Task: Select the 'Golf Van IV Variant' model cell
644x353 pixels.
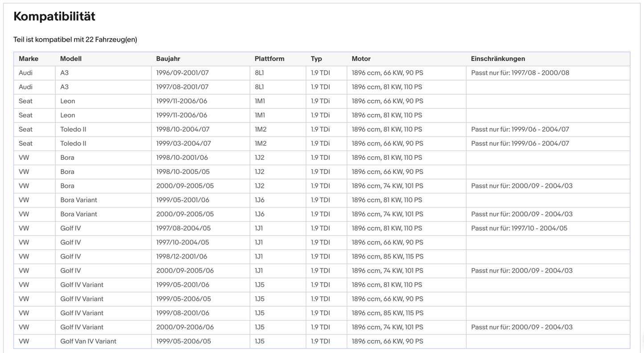Action: tap(88, 341)
